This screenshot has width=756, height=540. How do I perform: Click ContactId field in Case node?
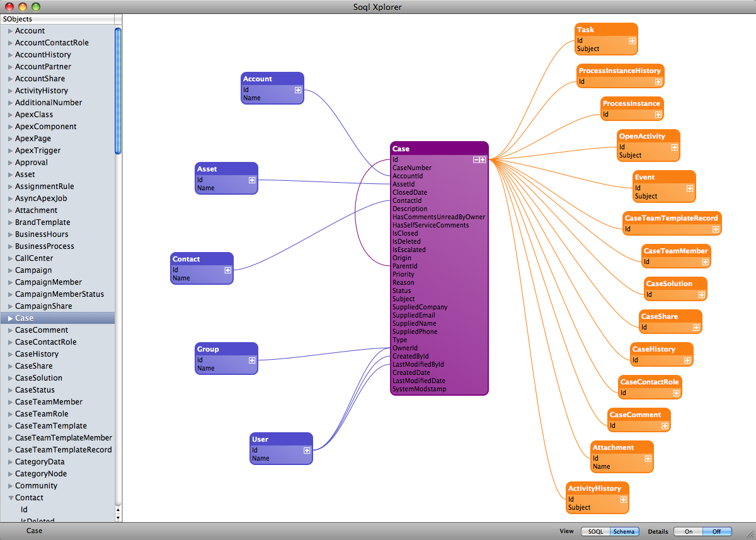[407, 201]
